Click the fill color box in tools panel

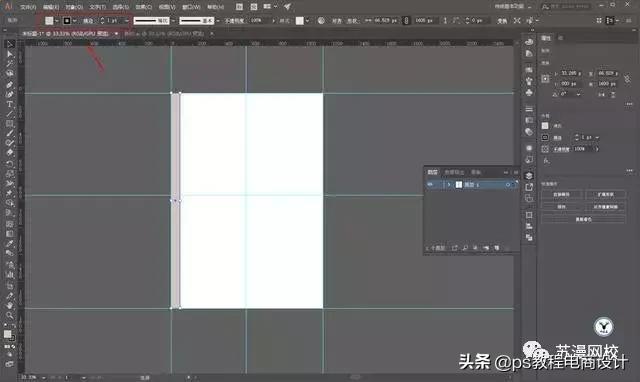click(7, 334)
